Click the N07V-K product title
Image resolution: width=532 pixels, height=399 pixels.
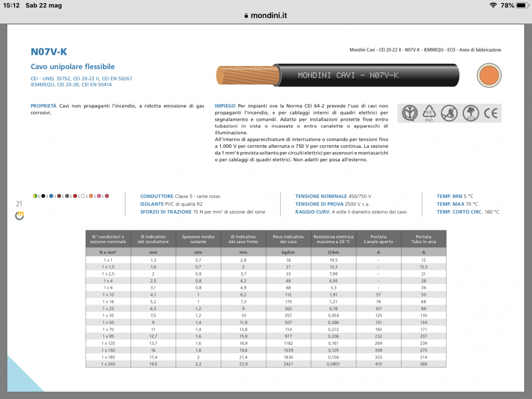(x=49, y=52)
